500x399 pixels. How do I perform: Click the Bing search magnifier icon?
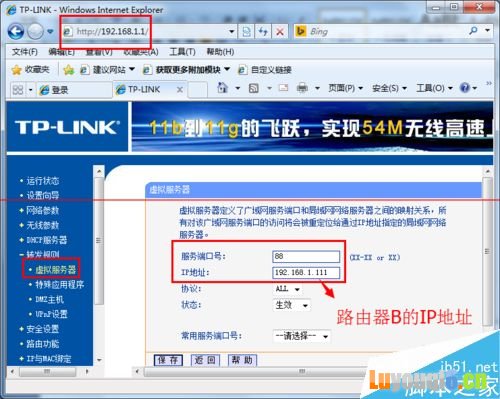(473, 31)
